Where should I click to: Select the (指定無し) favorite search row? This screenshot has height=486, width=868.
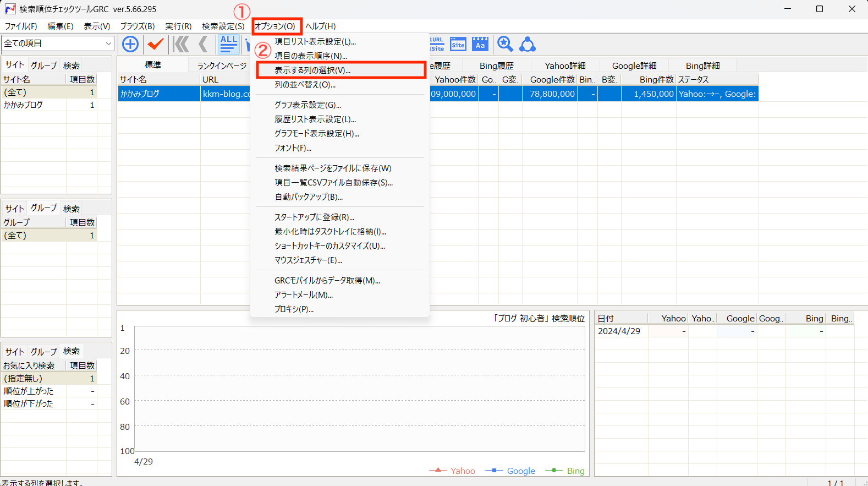point(49,378)
